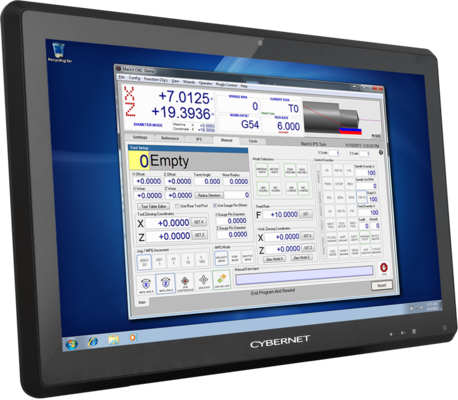Open the Windows Start orb

click(72, 344)
